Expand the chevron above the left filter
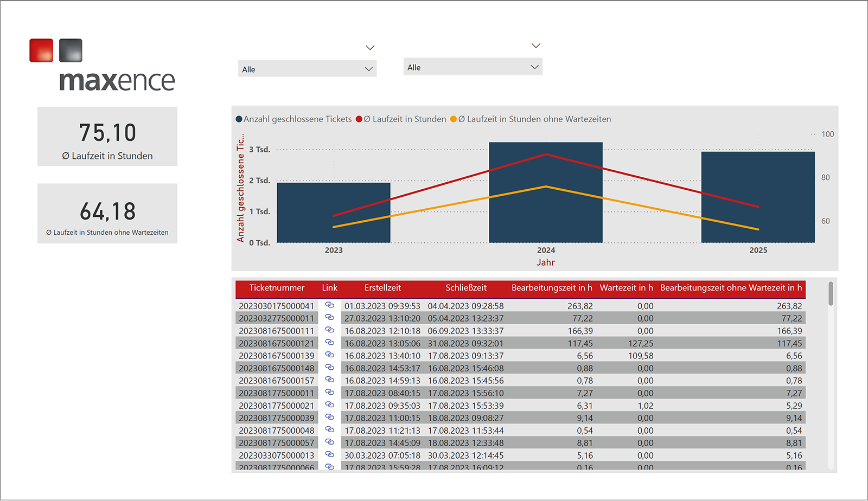868x501 pixels. [x=370, y=48]
